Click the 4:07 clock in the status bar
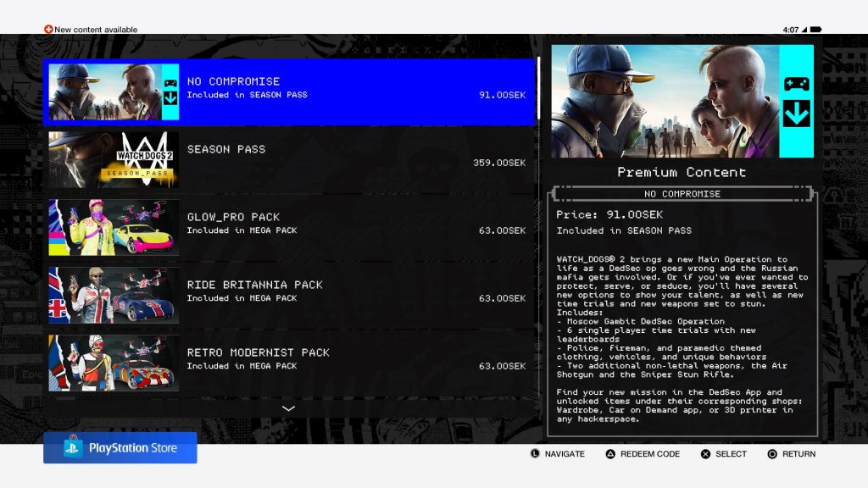 point(791,30)
